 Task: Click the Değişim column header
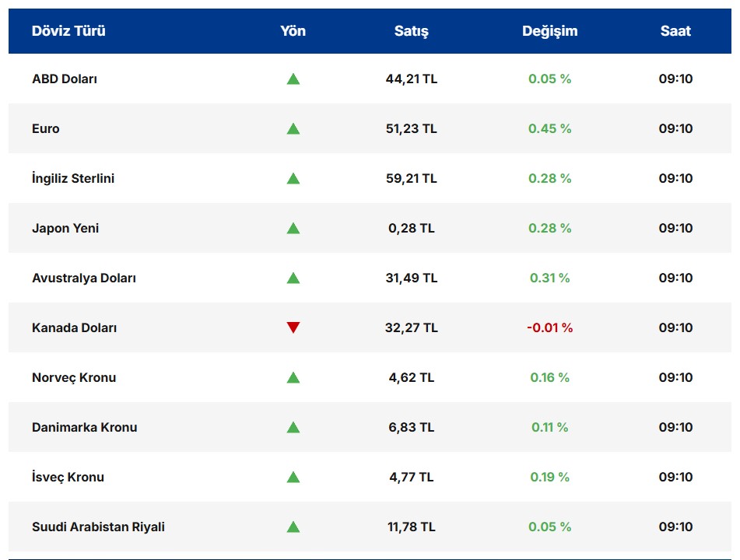point(549,31)
